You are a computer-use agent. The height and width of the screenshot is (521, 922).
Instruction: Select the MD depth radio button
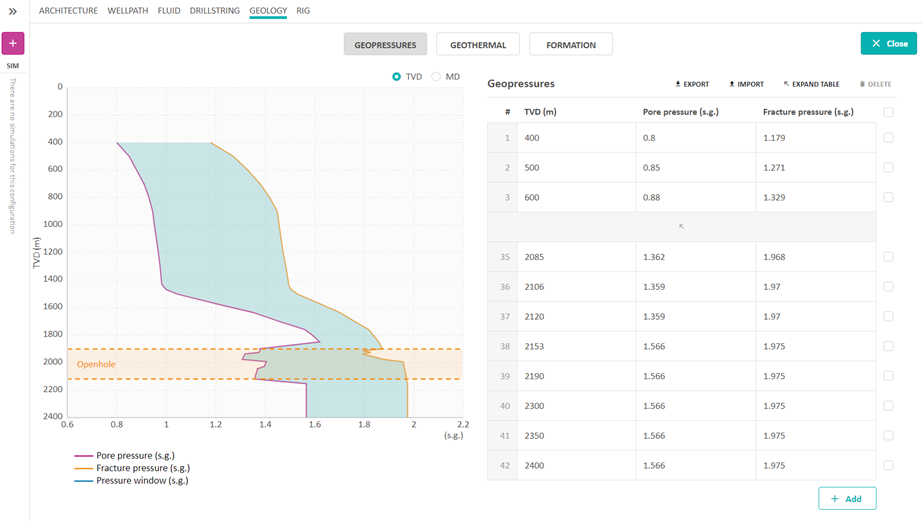pos(436,77)
